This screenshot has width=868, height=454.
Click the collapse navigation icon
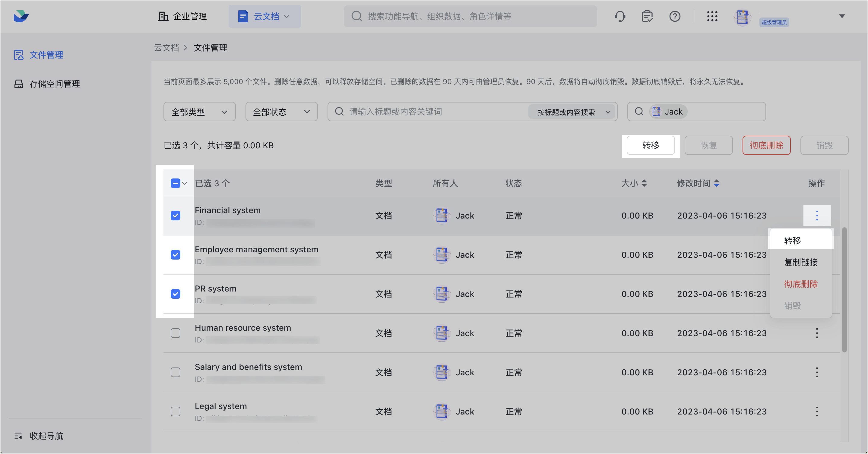coord(18,436)
